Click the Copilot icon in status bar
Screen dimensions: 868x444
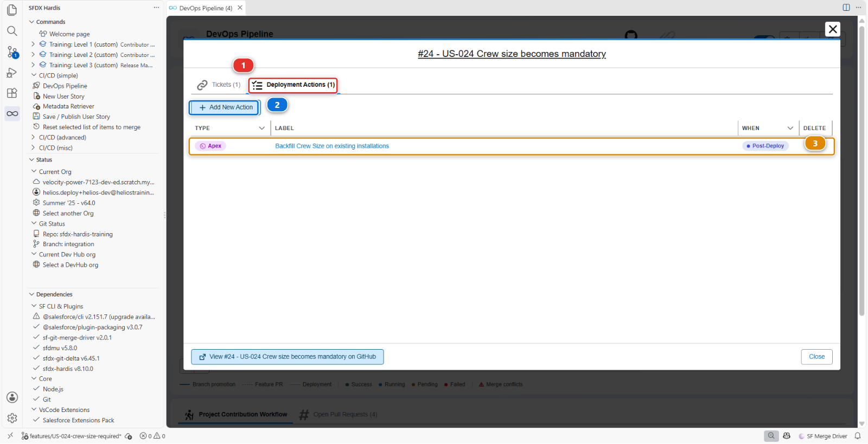[x=787, y=436]
